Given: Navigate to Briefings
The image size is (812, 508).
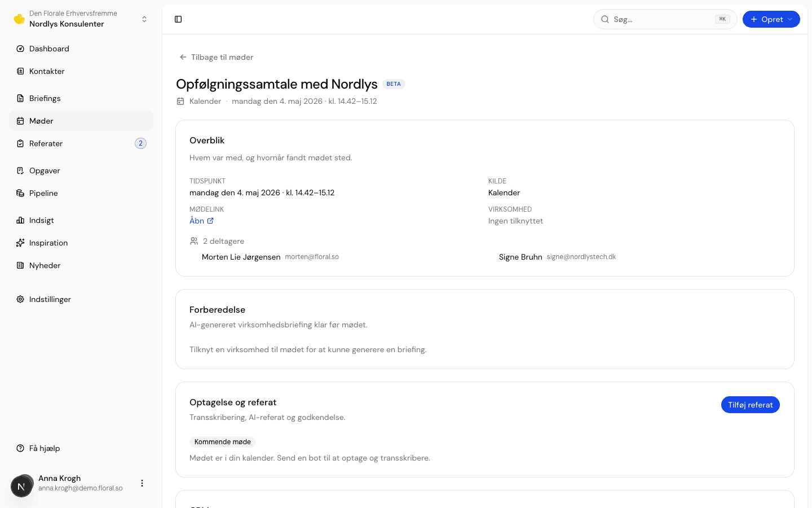Looking at the screenshot, I should [81, 98].
